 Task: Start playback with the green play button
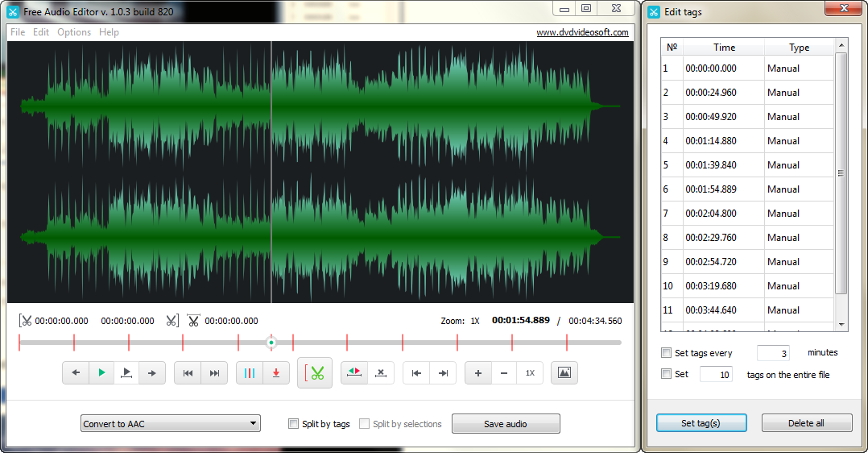point(101,373)
